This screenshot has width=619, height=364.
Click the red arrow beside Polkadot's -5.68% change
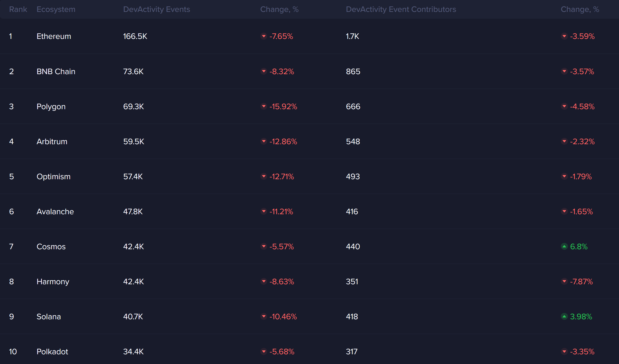[x=264, y=352]
